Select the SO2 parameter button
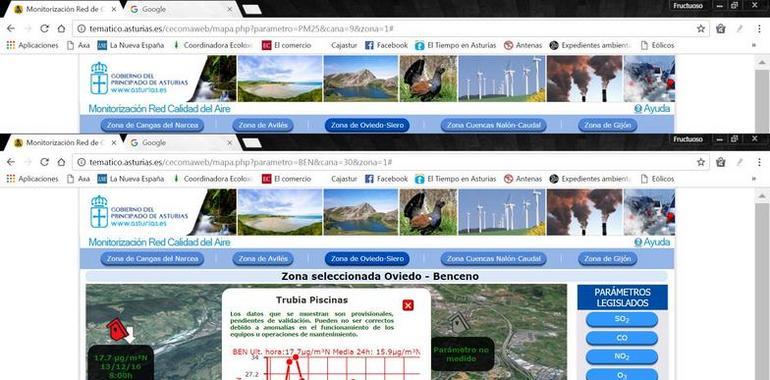770x380 pixels. (x=622, y=319)
